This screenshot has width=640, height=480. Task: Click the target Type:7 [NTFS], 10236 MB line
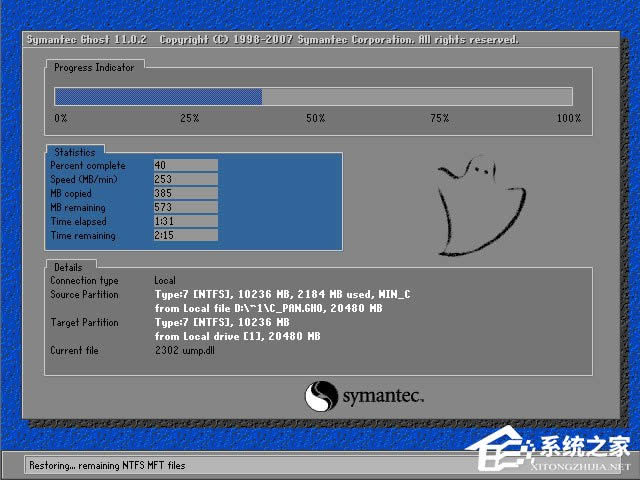(222, 322)
